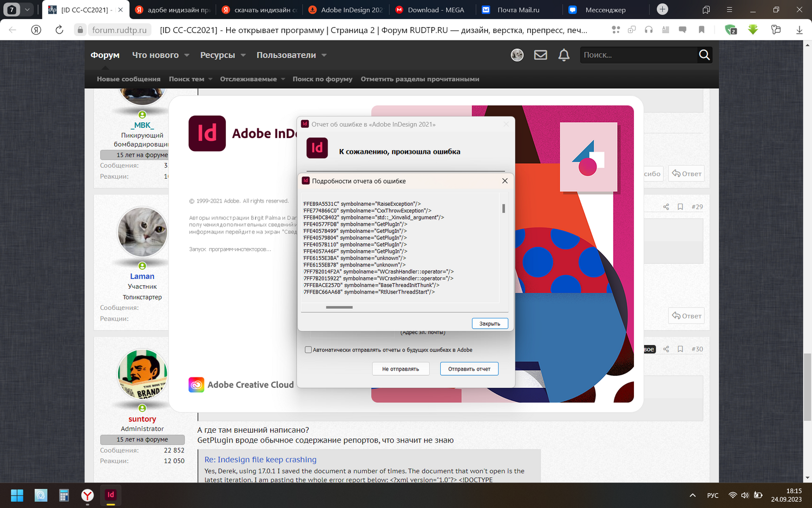Viewport: 812px width, 508px height.
Task: Open Yandex Browser from the taskbar
Action: coord(87,495)
